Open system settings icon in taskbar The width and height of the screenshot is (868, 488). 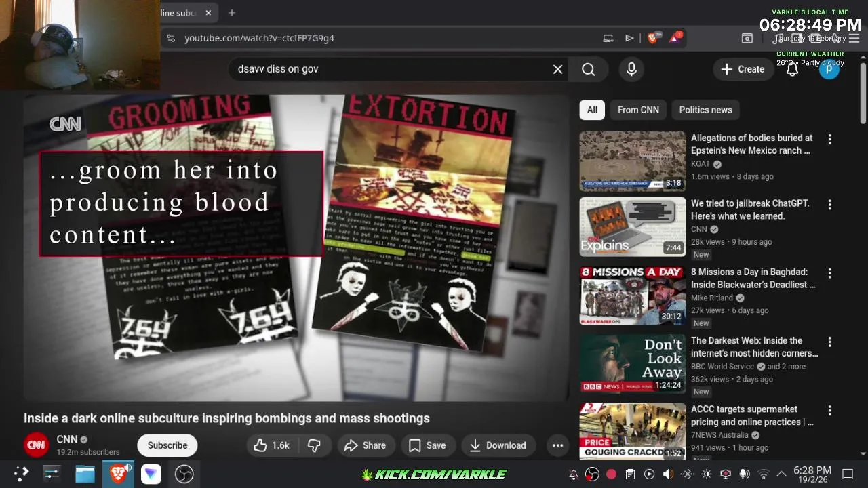(x=52, y=474)
